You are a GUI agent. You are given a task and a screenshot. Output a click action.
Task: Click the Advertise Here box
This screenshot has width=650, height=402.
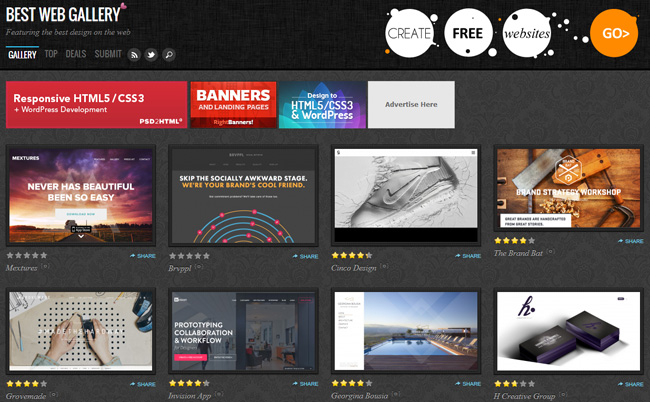[x=411, y=104]
